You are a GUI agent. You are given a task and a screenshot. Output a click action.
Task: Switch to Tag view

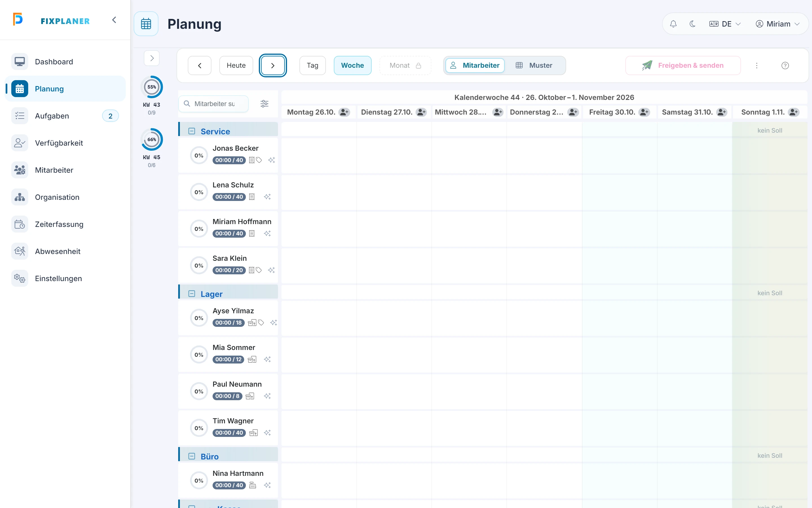click(312, 65)
